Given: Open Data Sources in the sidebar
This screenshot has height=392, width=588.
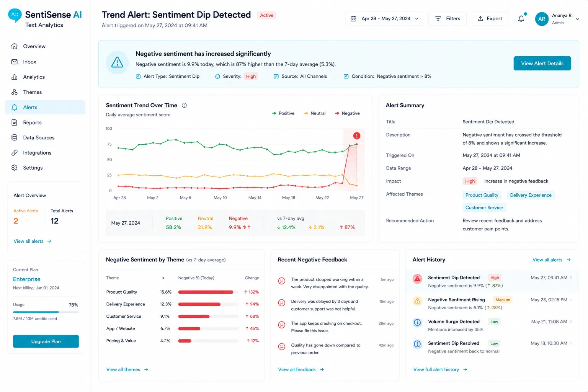Looking at the screenshot, I should click(x=45, y=137).
